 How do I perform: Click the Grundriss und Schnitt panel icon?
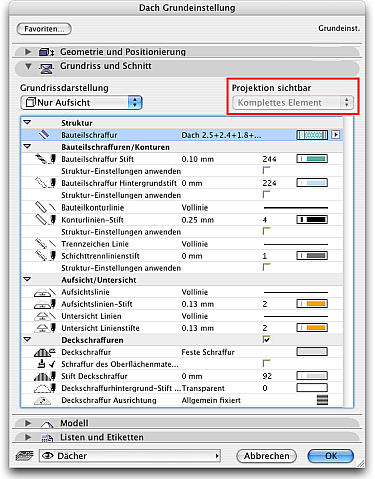pyautogui.click(x=46, y=68)
